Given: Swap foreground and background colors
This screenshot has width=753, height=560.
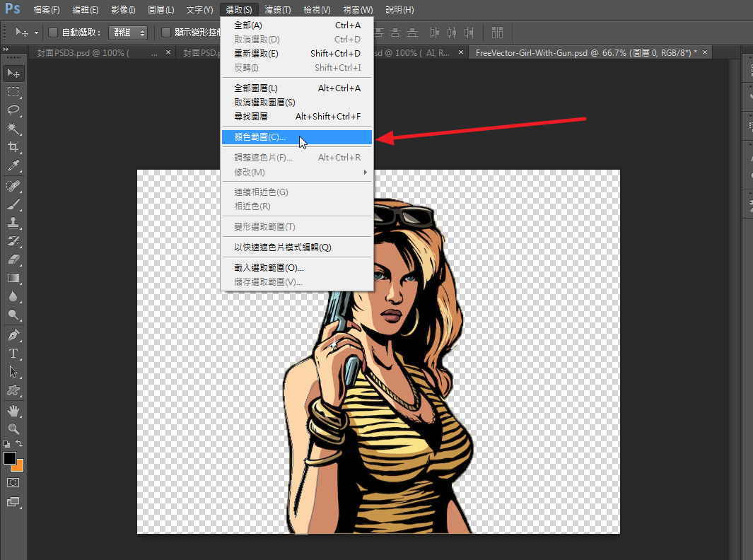Looking at the screenshot, I should (18, 443).
